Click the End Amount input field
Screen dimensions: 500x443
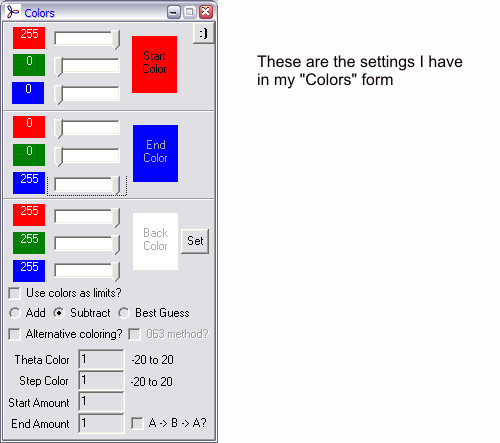101,423
